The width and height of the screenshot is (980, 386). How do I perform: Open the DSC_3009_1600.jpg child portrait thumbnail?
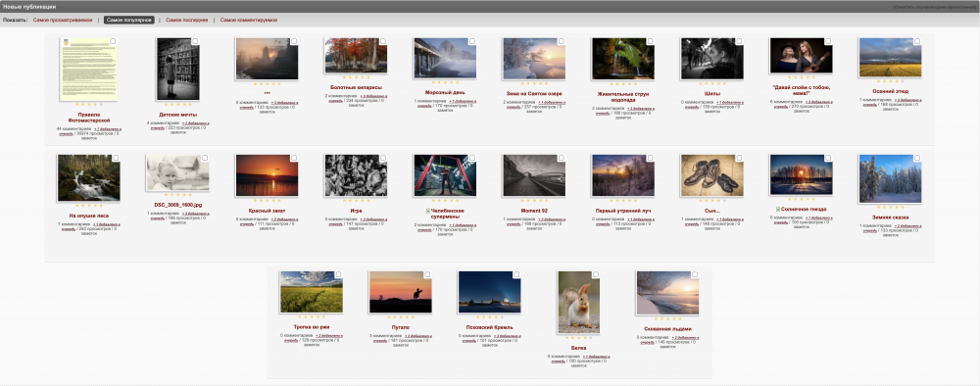[x=177, y=172]
